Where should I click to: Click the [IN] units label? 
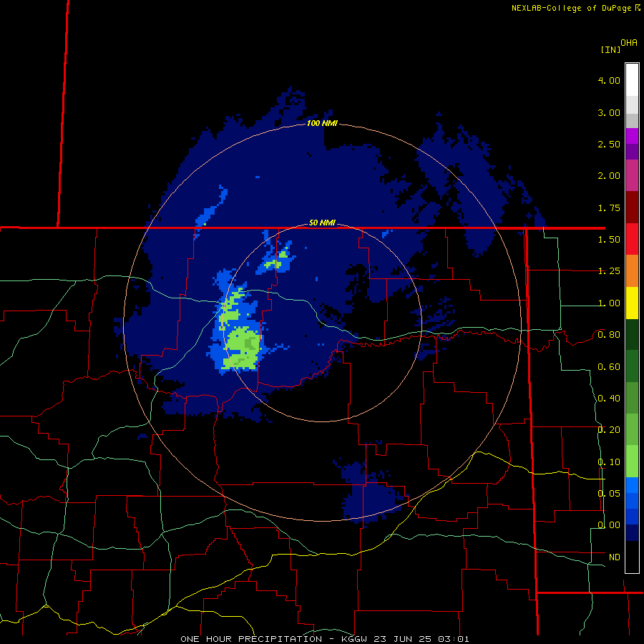coord(610,49)
